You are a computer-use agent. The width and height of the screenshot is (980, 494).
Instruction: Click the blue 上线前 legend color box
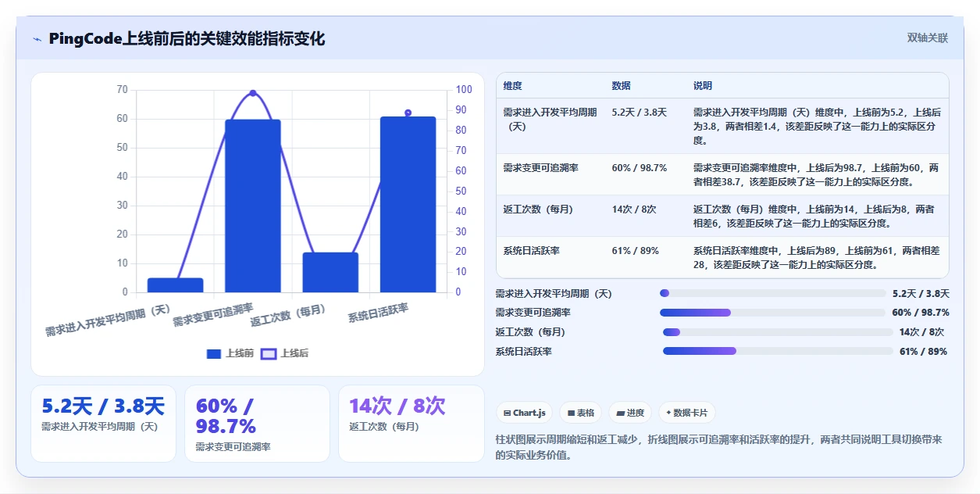coord(214,353)
